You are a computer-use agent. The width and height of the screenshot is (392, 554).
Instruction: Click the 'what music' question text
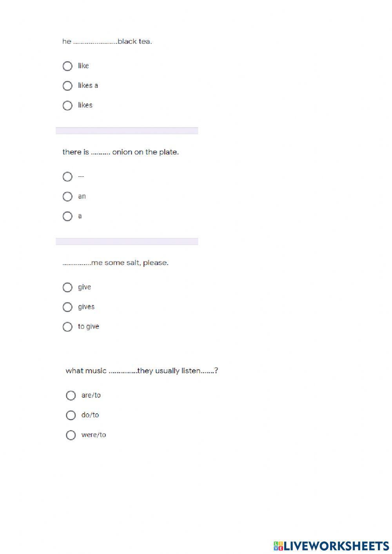click(x=142, y=371)
